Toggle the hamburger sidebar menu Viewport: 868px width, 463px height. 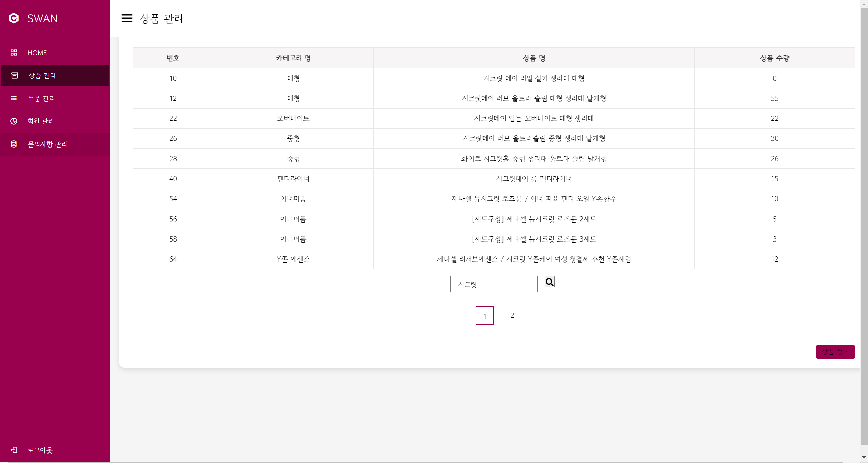127,18
